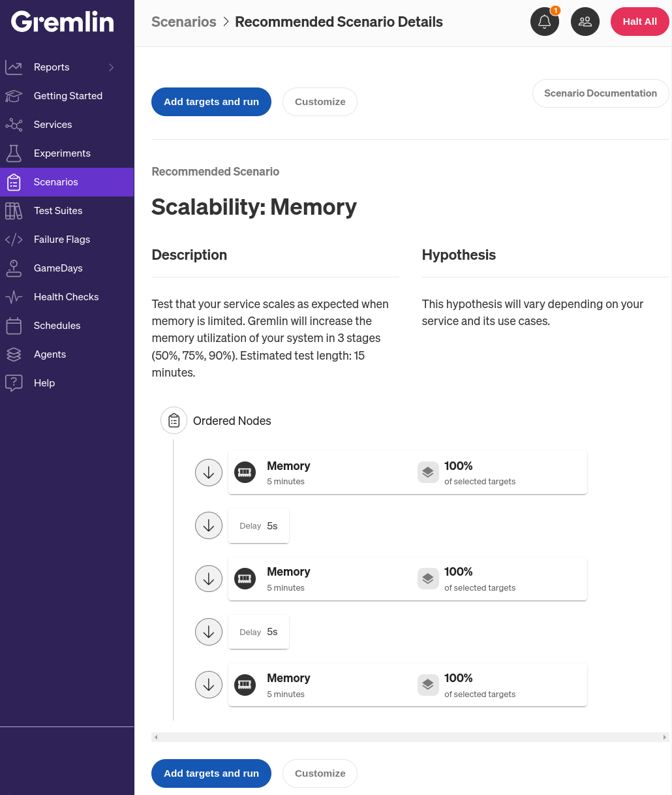Open Health Checks
Viewport: 672px width, 795px height.
coord(67,297)
